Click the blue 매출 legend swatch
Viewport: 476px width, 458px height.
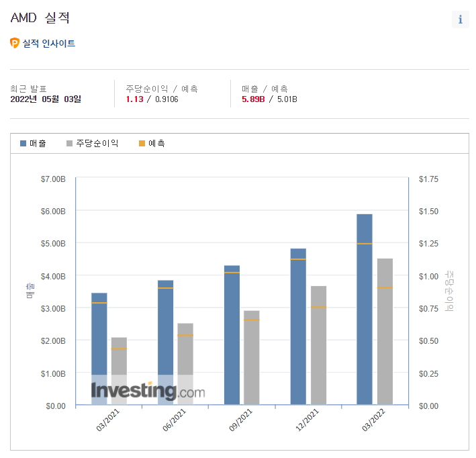tap(23, 143)
